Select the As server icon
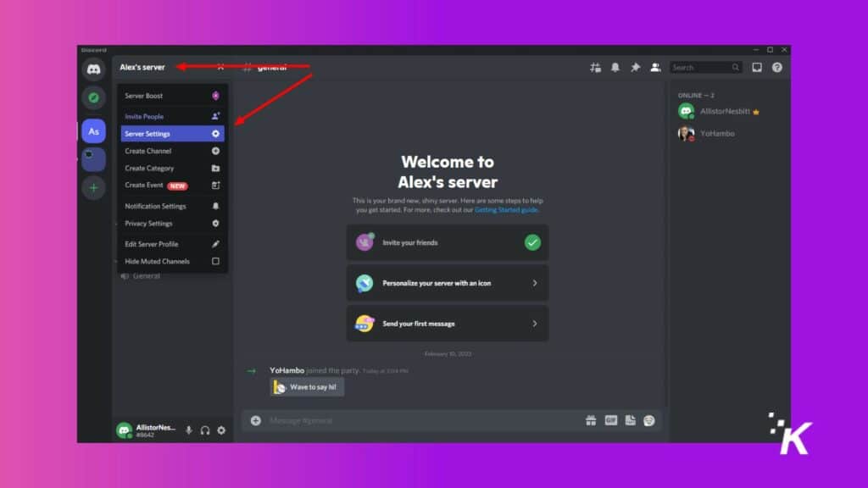This screenshot has width=868, height=488. click(x=93, y=131)
